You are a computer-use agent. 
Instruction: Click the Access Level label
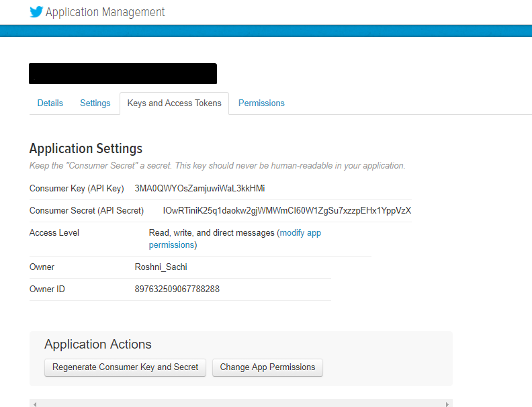coord(54,232)
